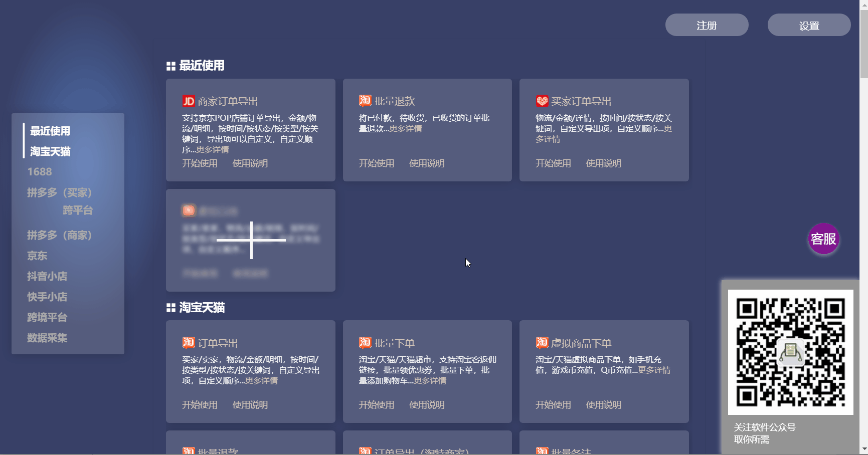This screenshot has width=868, height=455.
Task: Click the JD icon on 商家订单导出 card
Action: click(189, 101)
